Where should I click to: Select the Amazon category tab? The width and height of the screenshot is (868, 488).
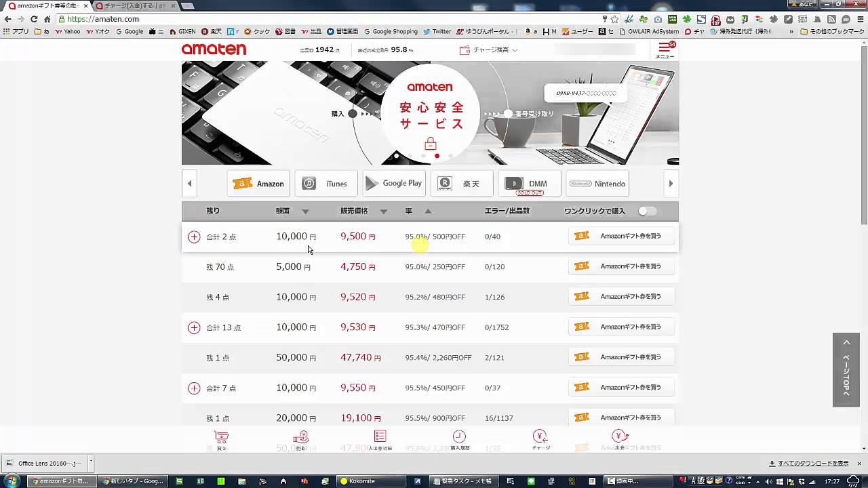[258, 184]
